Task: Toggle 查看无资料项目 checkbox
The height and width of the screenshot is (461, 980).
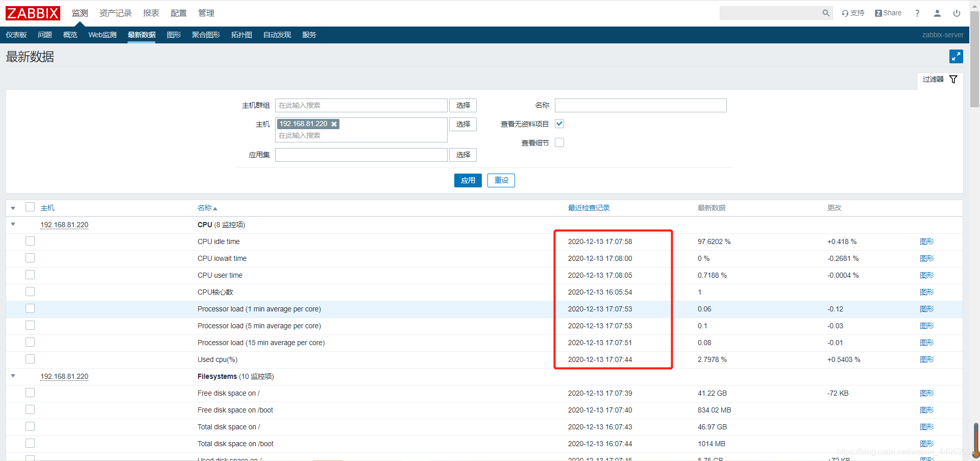Action: coord(559,124)
